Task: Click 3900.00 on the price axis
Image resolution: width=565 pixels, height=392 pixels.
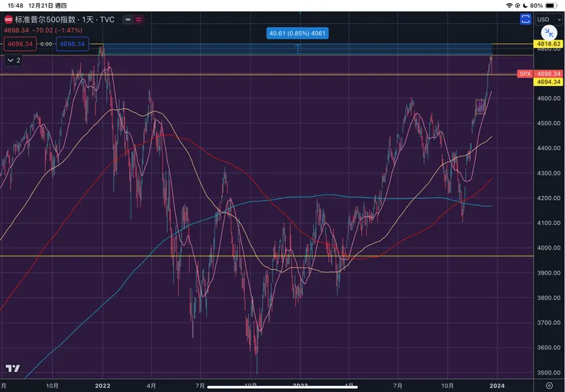Action: click(548, 273)
